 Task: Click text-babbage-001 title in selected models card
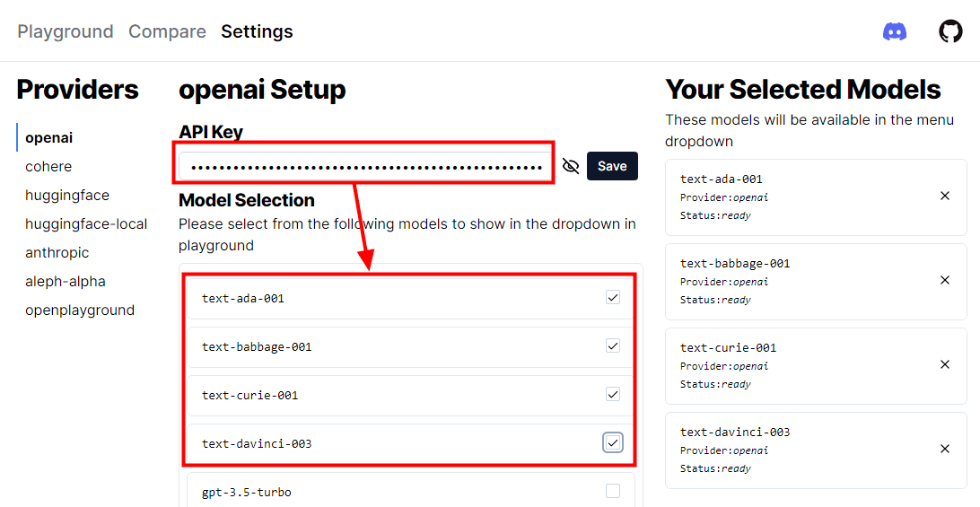[735, 263]
